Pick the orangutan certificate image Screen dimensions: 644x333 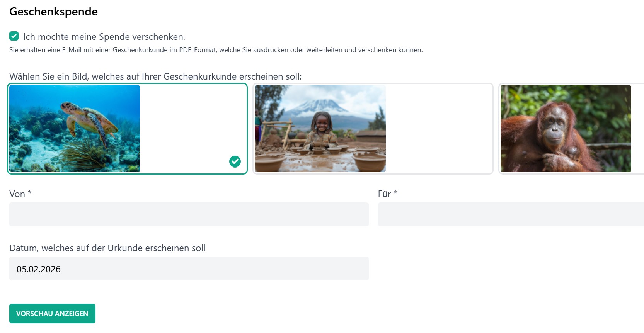(x=566, y=129)
